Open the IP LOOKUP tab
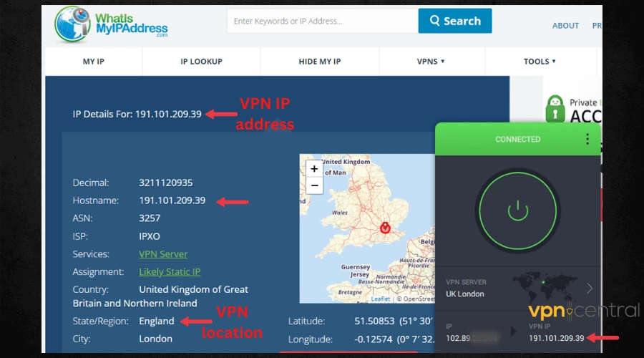Image resolution: width=644 pixels, height=358 pixels. click(x=201, y=62)
